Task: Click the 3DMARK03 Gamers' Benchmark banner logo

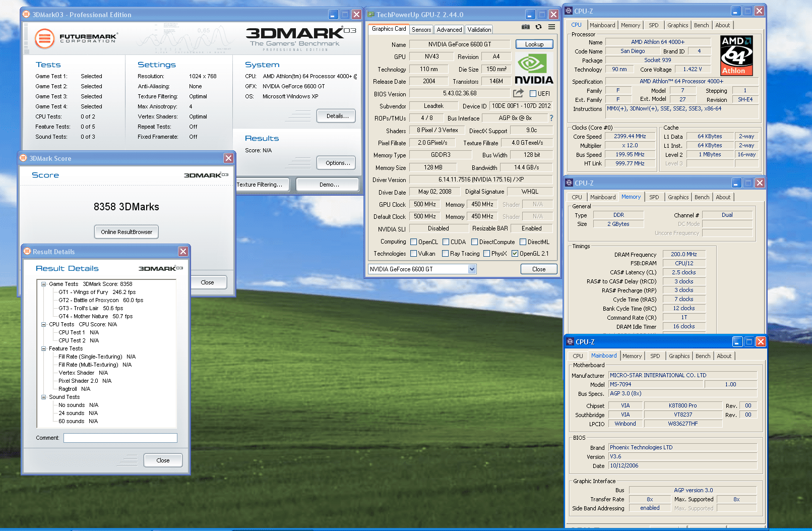Action: tap(301, 39)
